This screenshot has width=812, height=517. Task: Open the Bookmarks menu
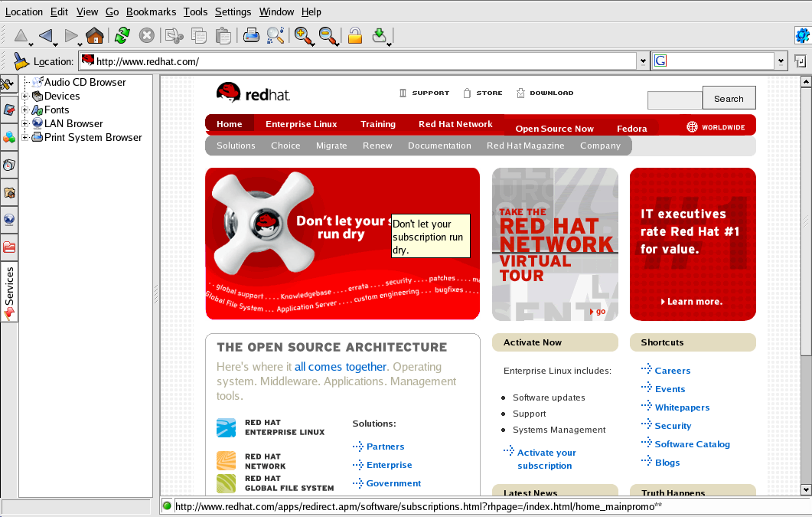click(x=151, y=11)
